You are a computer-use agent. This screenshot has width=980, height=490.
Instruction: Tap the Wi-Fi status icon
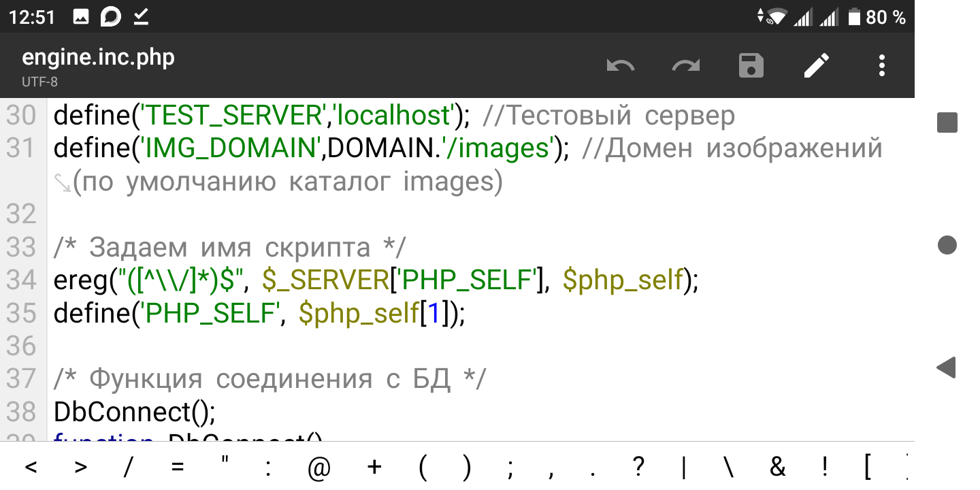[x=775, y=17]
